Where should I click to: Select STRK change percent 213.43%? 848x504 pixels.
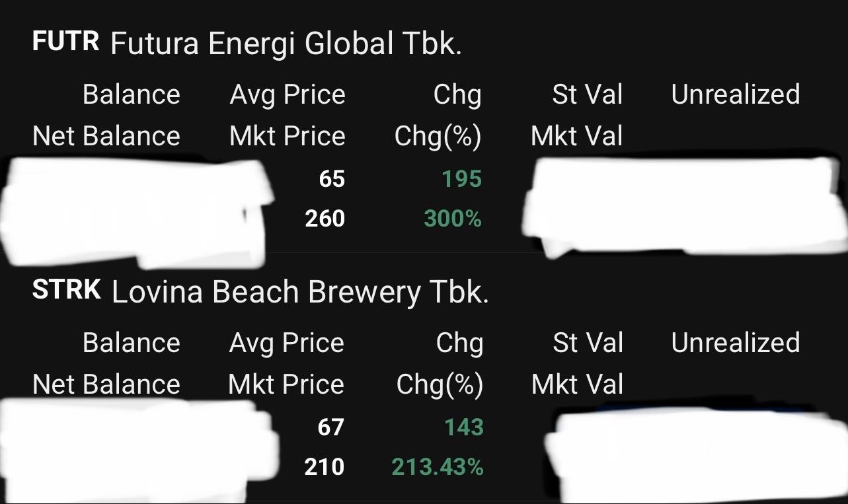[x=438, y=467]
